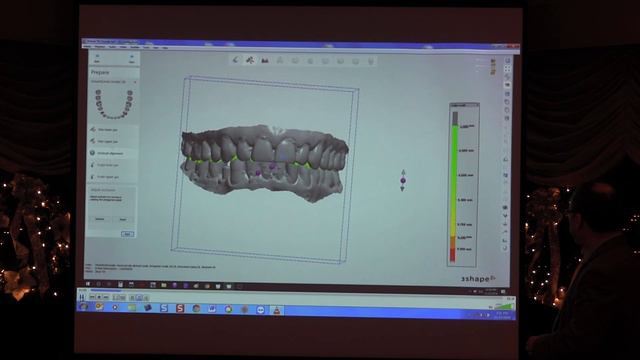Open the blue S icon on taskbar

164,308
